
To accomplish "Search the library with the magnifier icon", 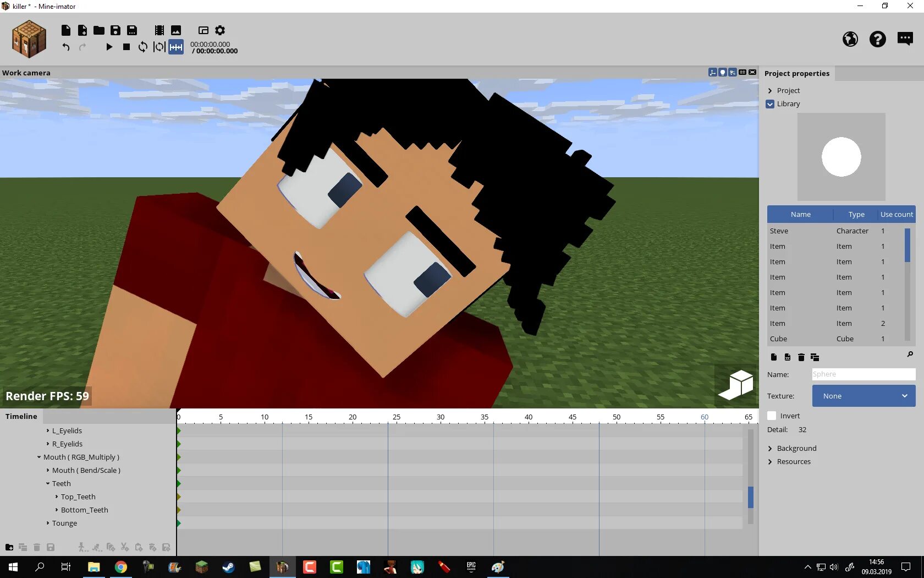I will pos(910,355).
